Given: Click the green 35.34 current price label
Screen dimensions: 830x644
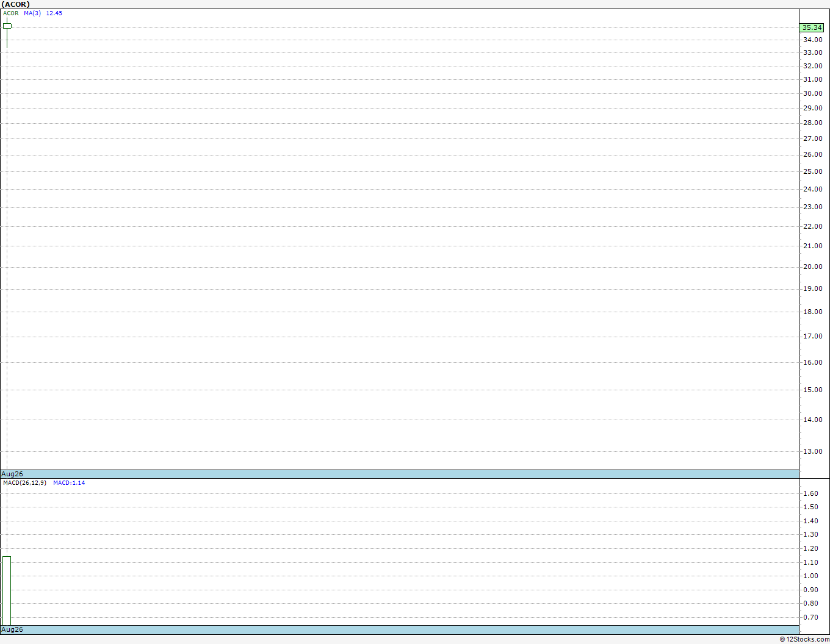Looking at the screenshot, I should click(x=812, y=27).
